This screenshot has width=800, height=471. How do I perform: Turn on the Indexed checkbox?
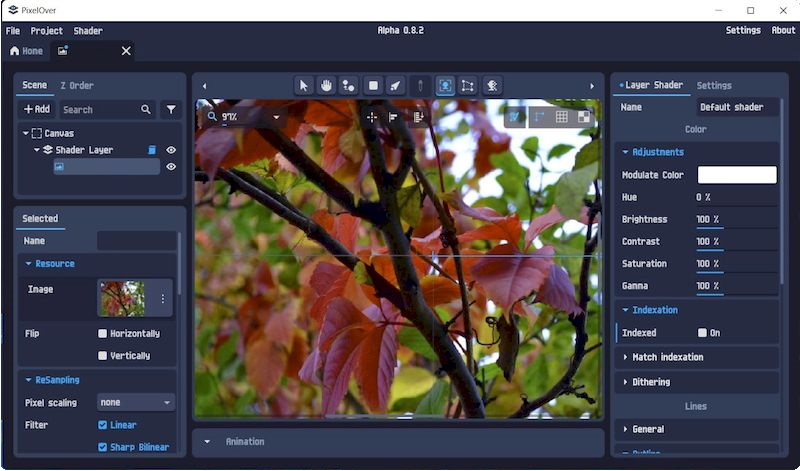point(702,333)
